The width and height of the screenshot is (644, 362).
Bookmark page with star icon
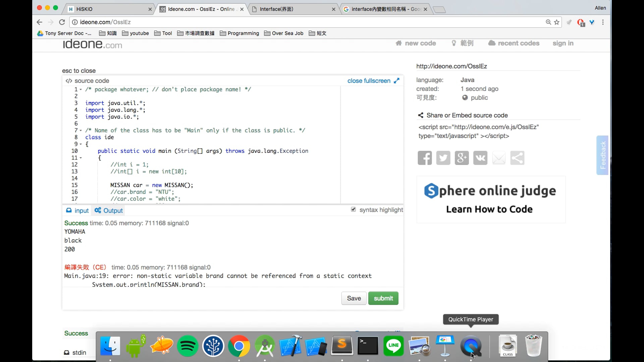(x=557, y=22)
